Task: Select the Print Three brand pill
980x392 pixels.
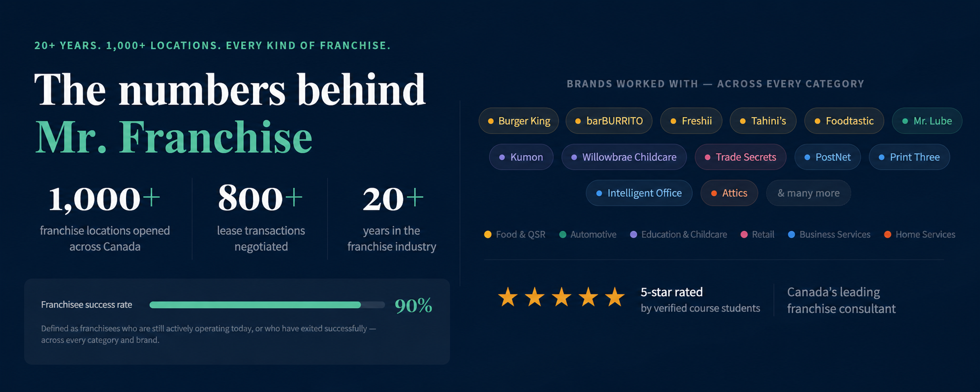Action: (x=909, y=157)
